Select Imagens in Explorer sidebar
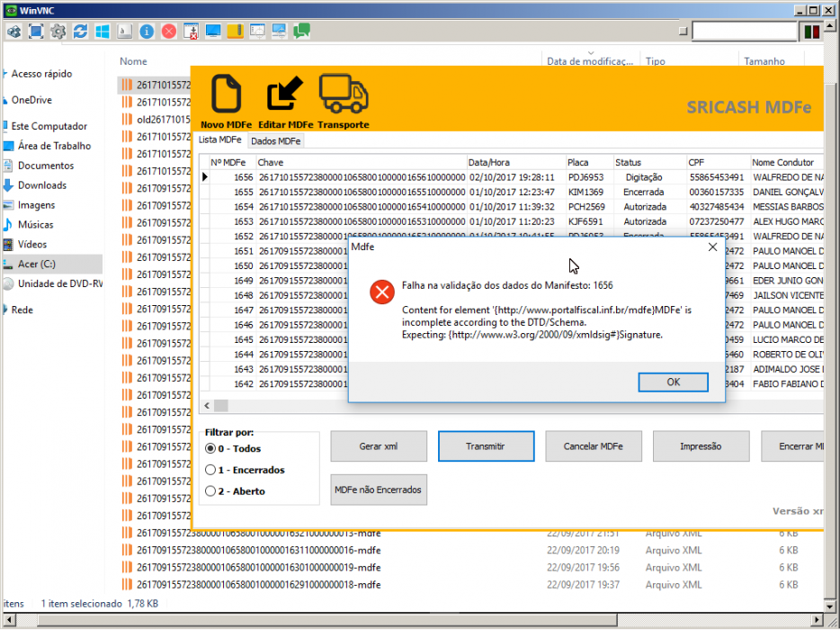The width and height of the screenshot is (840, 630). pyautogui.click(x=37, y=205)
